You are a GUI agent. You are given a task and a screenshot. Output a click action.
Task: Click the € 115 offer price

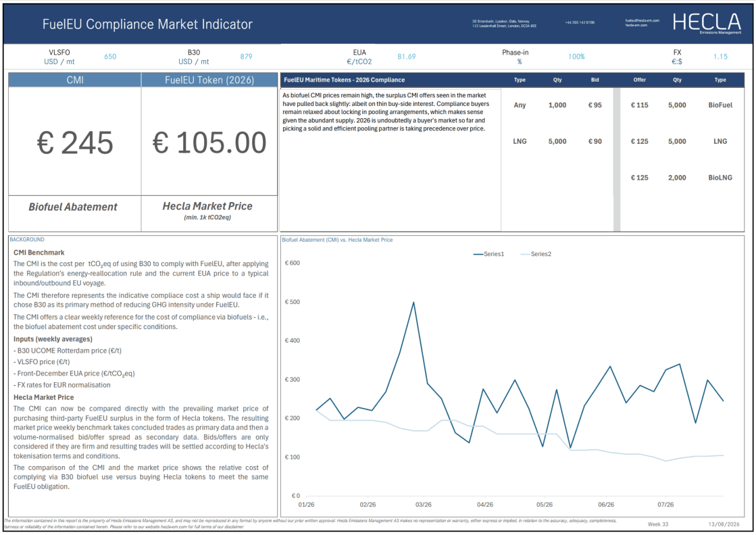[x=639, y=105]
